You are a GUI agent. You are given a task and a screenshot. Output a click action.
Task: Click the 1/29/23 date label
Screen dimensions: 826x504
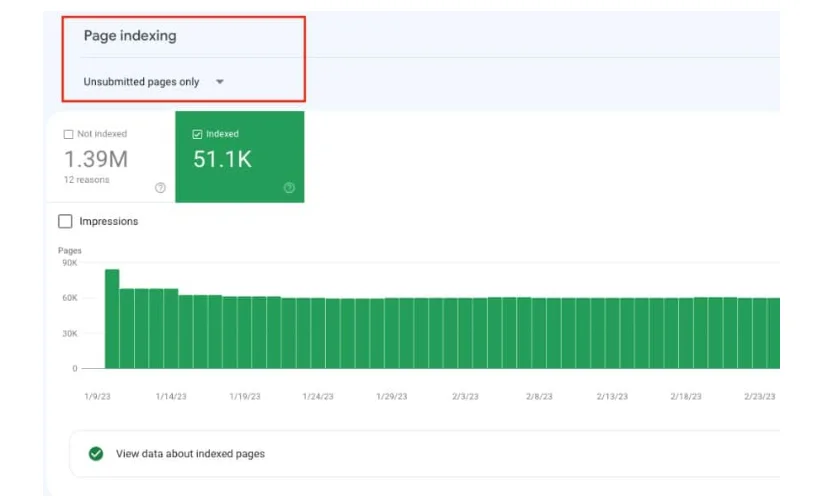392,396
